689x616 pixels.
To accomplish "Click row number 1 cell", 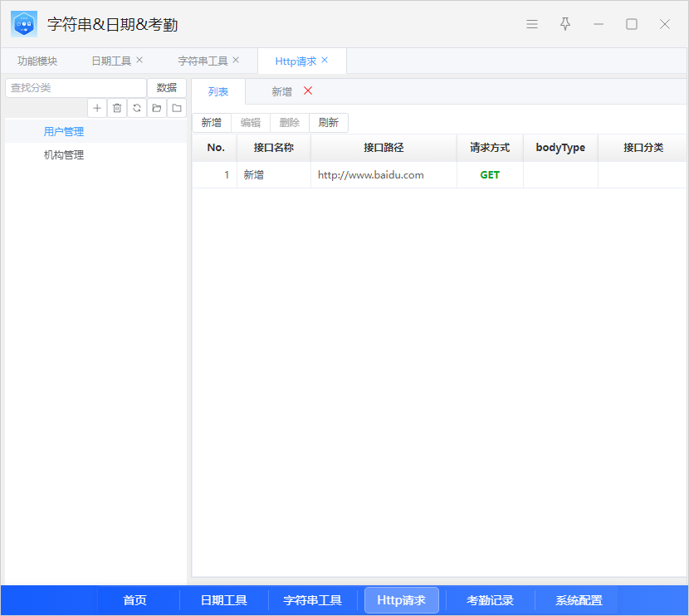I will pos(215,175).
